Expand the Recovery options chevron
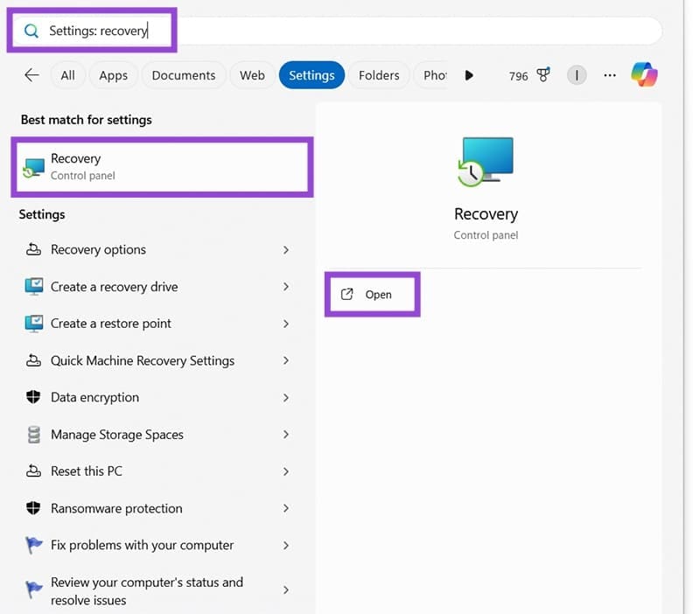This screenshot has height=614, width=700. tap(286, 249)
